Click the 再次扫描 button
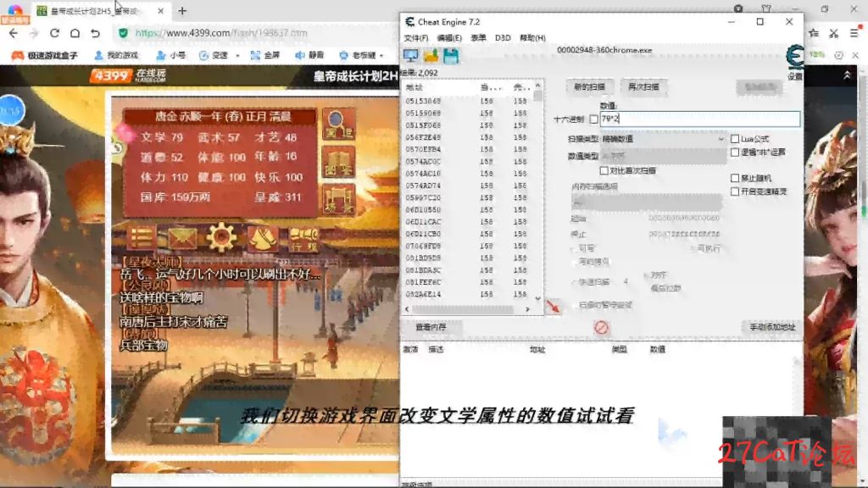The height and width of the screenshot is (488, 868). tap(643, 87)
